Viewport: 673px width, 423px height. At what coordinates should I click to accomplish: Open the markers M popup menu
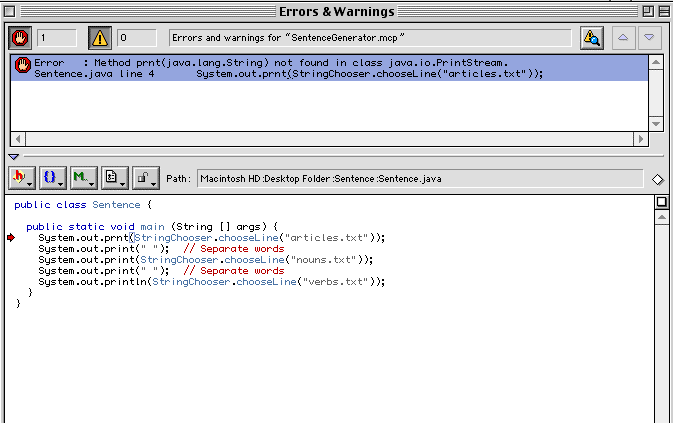pyautogui.click(x=84, y=178)
